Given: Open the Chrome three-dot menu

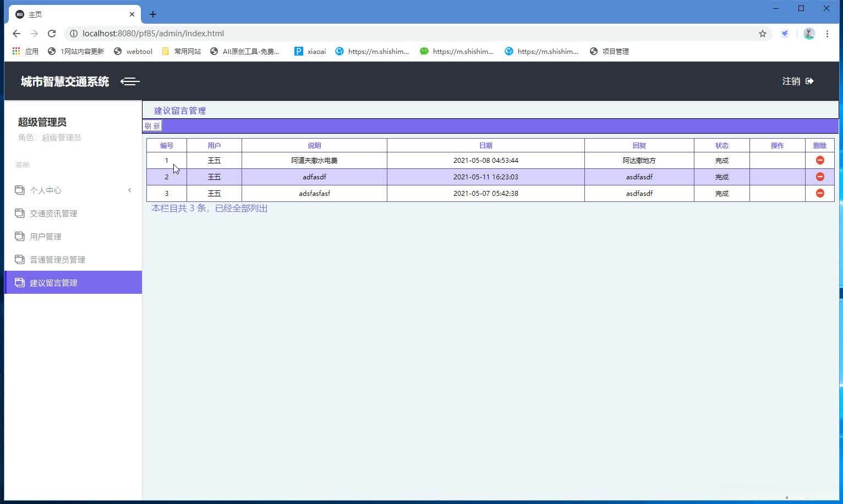Looking at the screenshot, I should tap(827, 34).
